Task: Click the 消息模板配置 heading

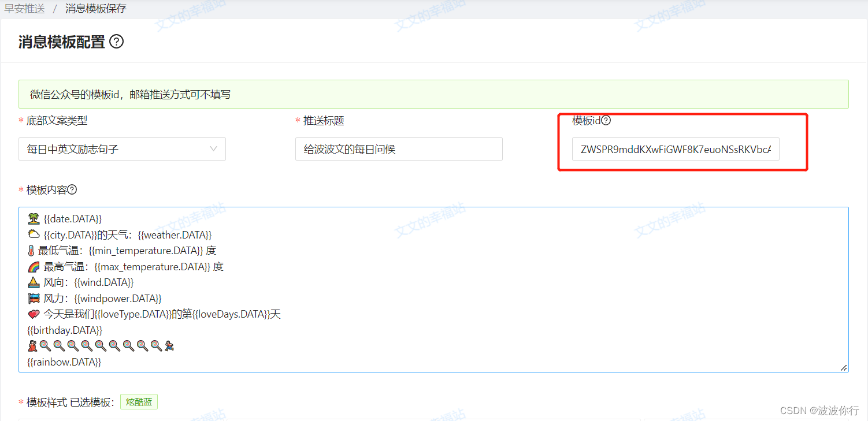Action: pos(62,42)
